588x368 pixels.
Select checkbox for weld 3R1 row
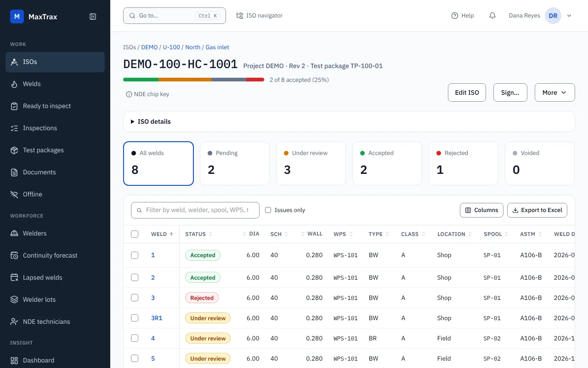coord(135,318)
